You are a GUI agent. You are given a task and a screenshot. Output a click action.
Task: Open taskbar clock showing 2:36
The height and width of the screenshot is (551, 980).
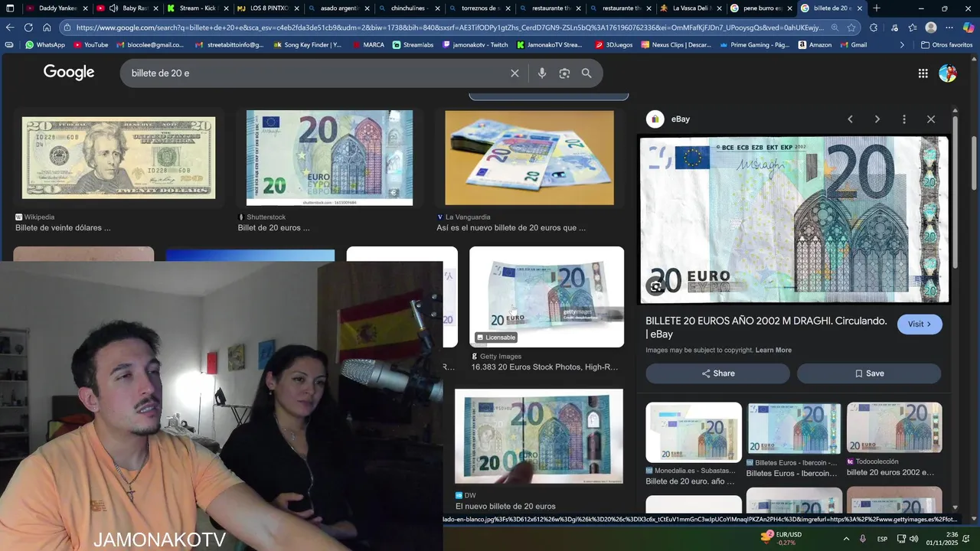pyautogui.click(x=943, y=539)
